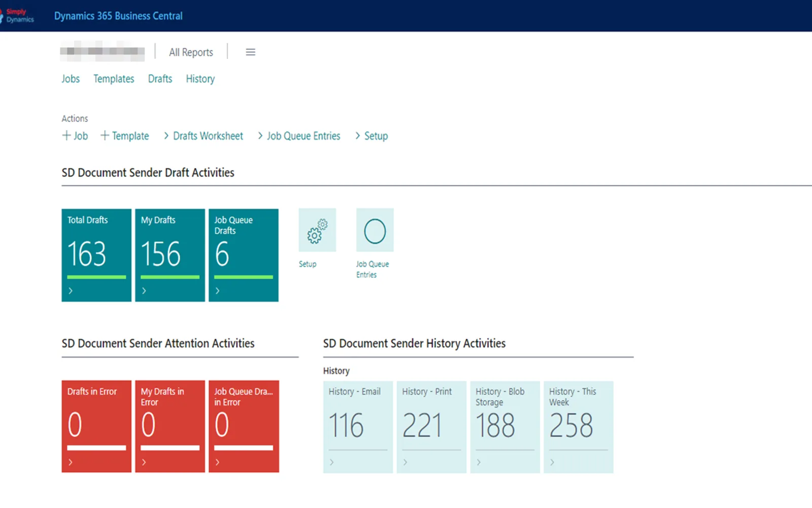The image size is (812, 508).
Task: Click the SD Document Sender Attention Activities heading
Action: pos(158,343)
